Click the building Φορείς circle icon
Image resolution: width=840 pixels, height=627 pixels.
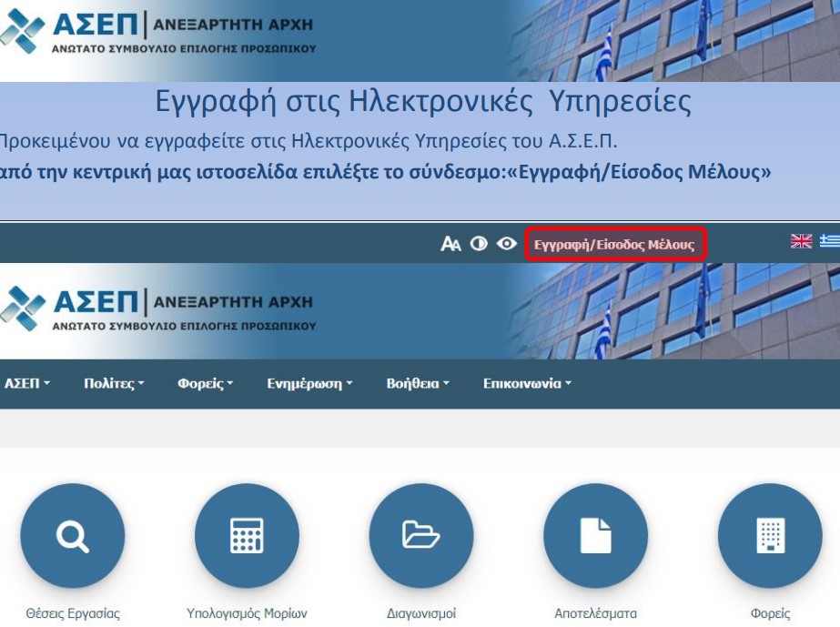coord(770,536)
